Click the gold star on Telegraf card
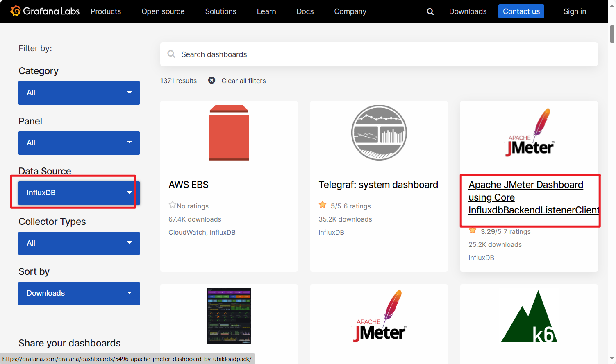 pos(323,205)
